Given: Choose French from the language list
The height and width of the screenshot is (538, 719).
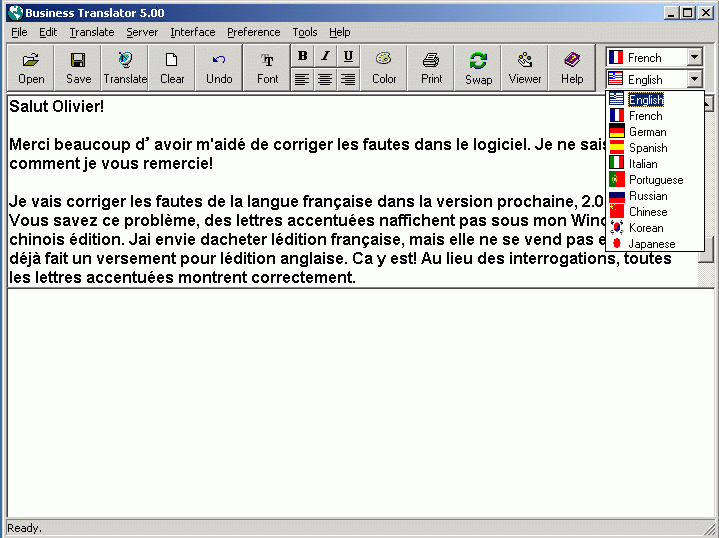Looking at the screenshot, I should (x=654, y=115).
